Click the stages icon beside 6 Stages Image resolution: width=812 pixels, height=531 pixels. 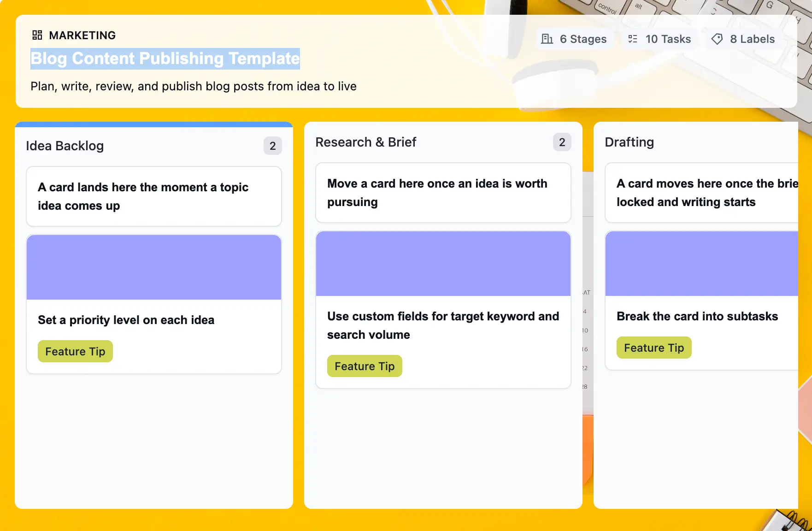tap(547, 39)
